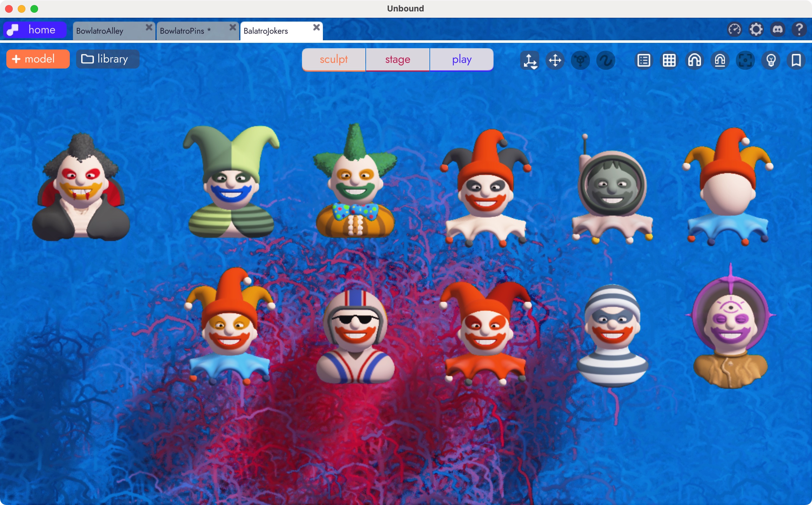This screenshot has height=505, width=812.
Task: Close the BowlatroPins tab
Action: (233, 27)
